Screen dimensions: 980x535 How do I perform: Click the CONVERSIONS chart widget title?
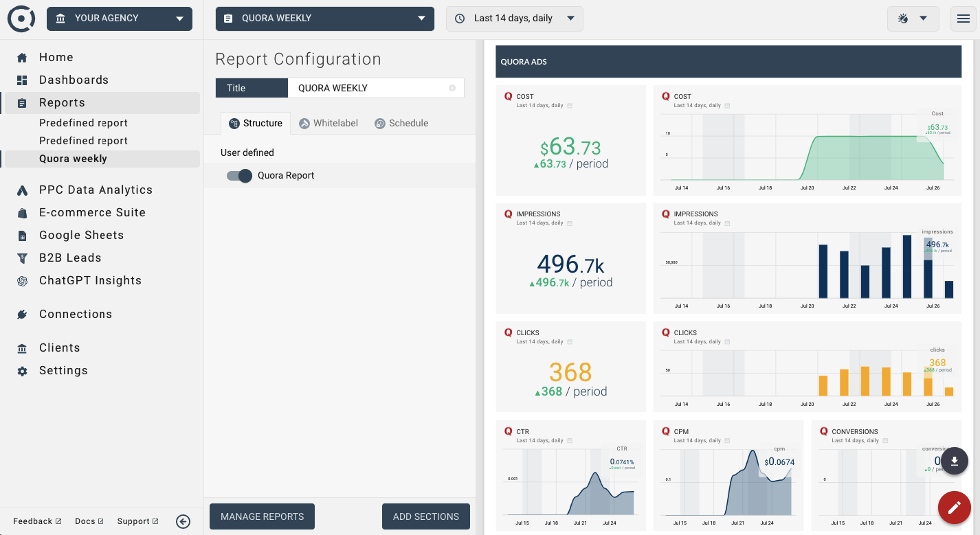[x=855, y=432]
